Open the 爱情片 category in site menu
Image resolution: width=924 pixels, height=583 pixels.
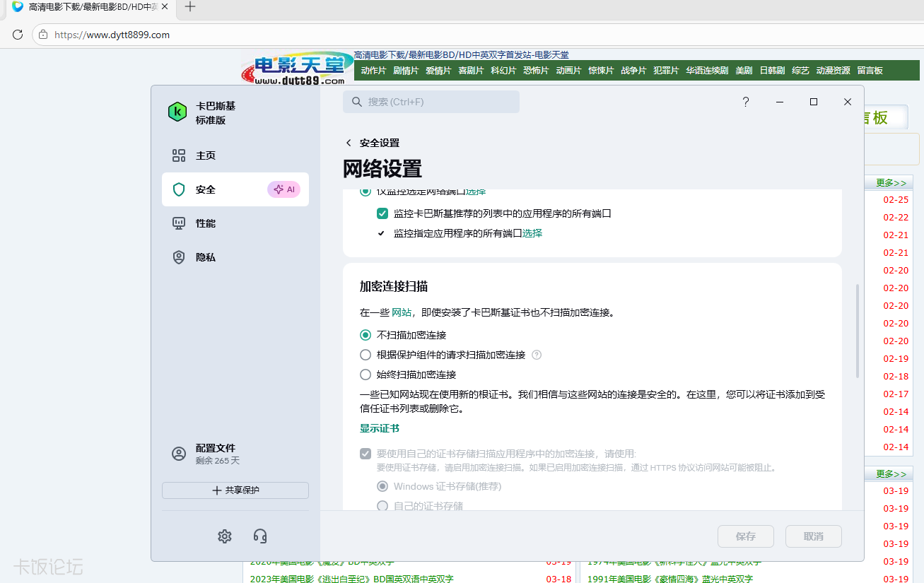438,70
